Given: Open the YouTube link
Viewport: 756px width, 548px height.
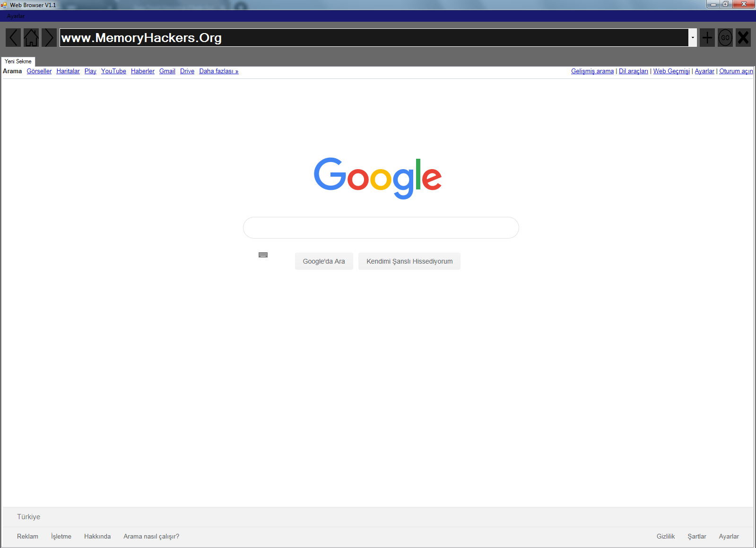Looking at the screenshot, I should tap(113, 71).
